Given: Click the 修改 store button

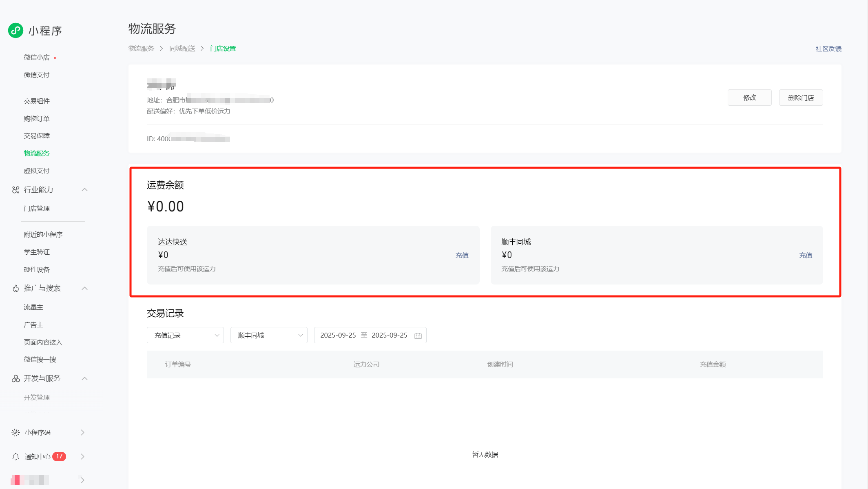Looking at the screenshot, I should click(749, 98).
